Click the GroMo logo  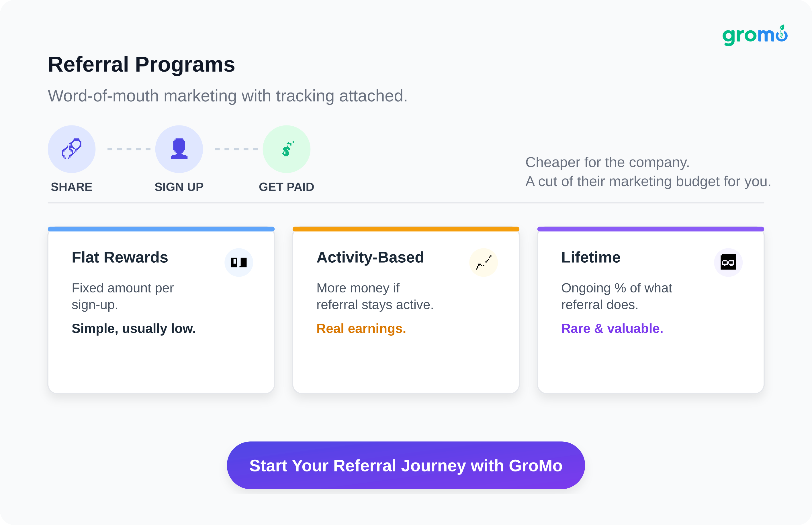pos(754,36)
